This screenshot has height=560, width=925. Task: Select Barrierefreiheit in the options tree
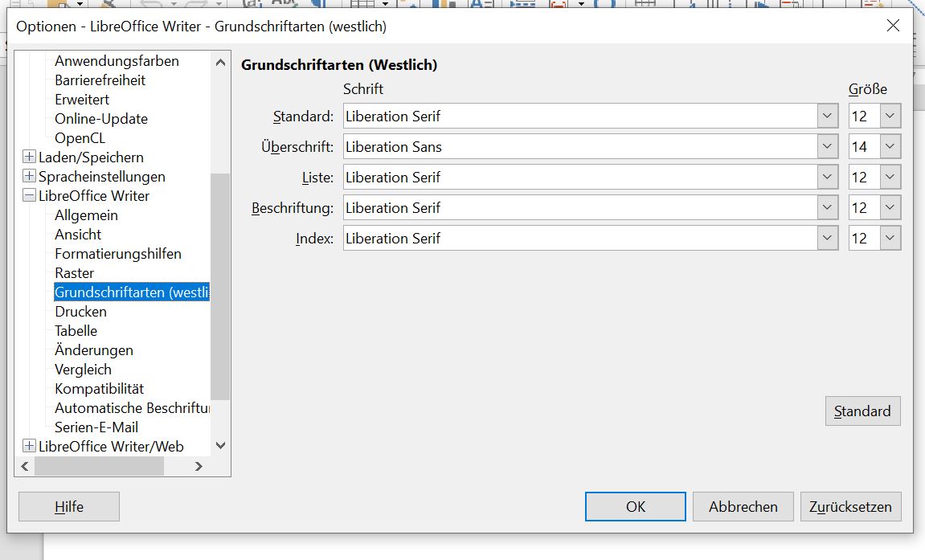100,80
